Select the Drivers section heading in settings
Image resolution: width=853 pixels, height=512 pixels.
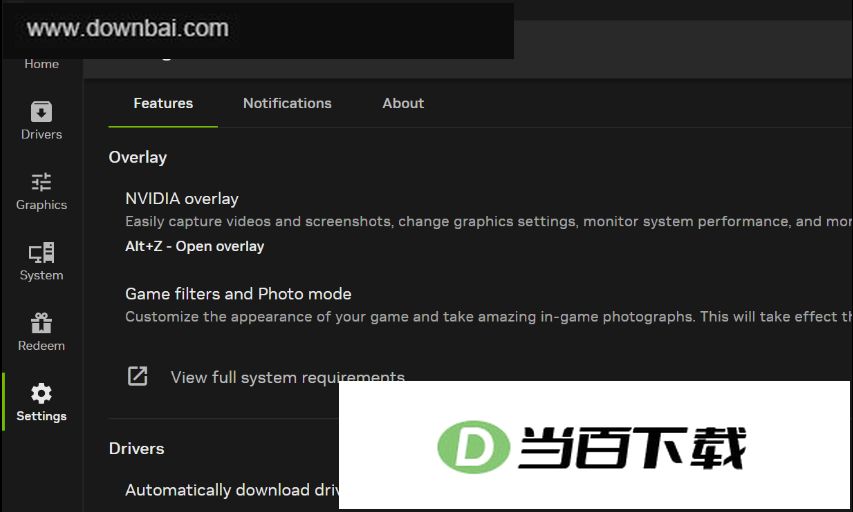tap(137, 448)
